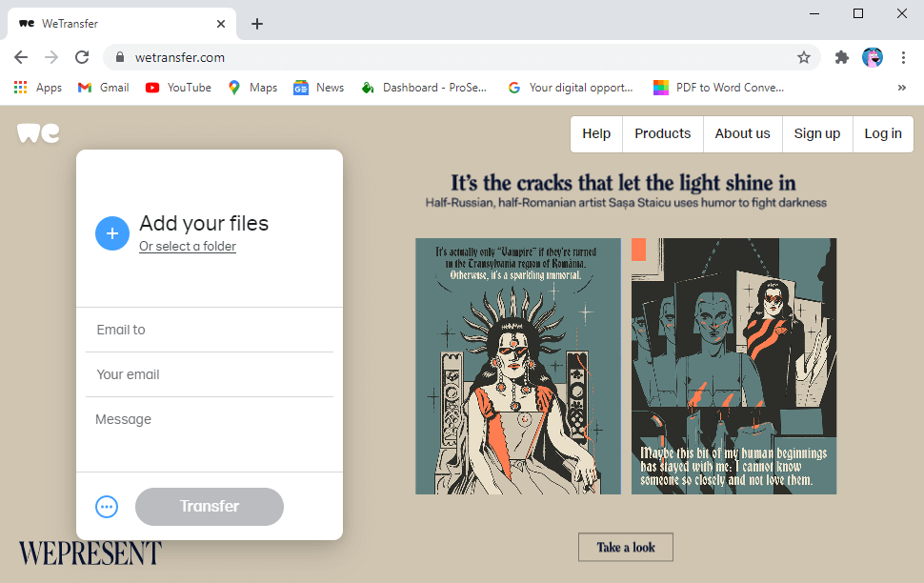This screenshot has height=583, width=924.
Task: Open Gmail from the bookmarks bar
Action: (103, 87)
